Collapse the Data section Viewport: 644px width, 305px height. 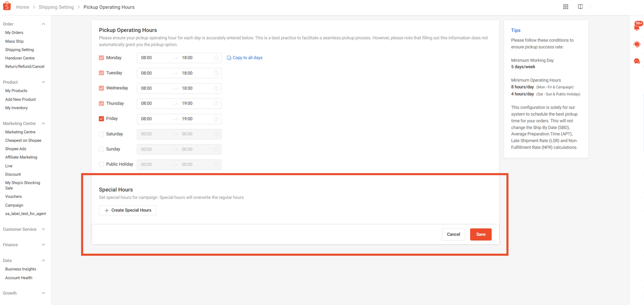[43, 260]
